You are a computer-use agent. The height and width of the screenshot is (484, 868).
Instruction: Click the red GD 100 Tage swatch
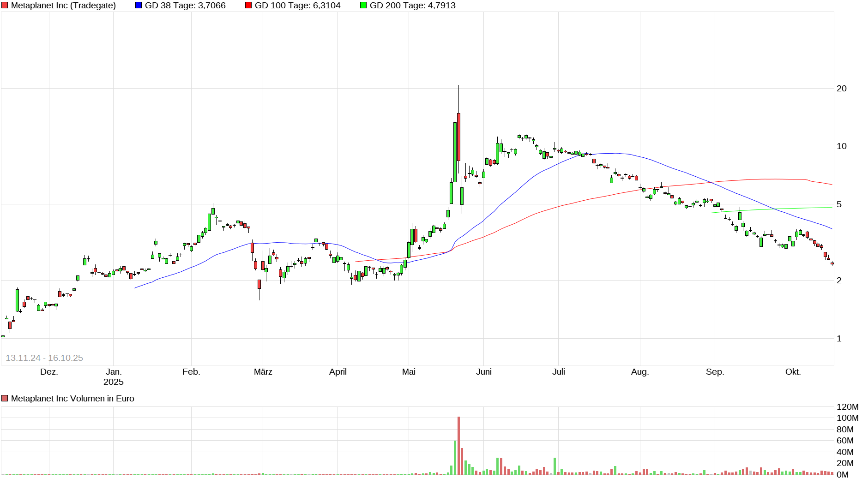click(x=248, y=6)
